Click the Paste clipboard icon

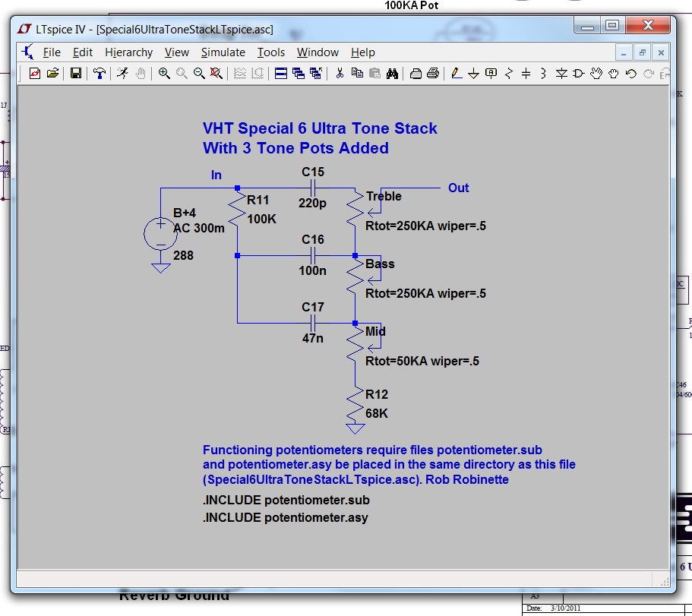coord(374,73)
